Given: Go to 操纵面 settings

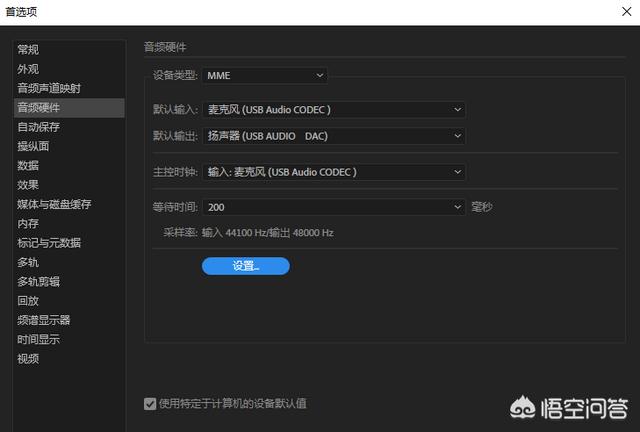Looking at the screenshot, I should pyautogui.click(x=33, y=146).
